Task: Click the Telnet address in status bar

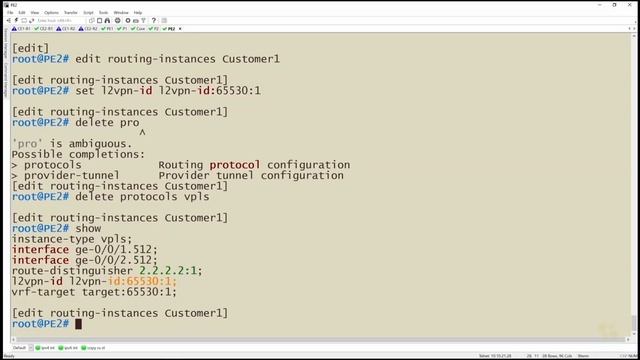Action: pyautogui.click(x=495, y=356)
